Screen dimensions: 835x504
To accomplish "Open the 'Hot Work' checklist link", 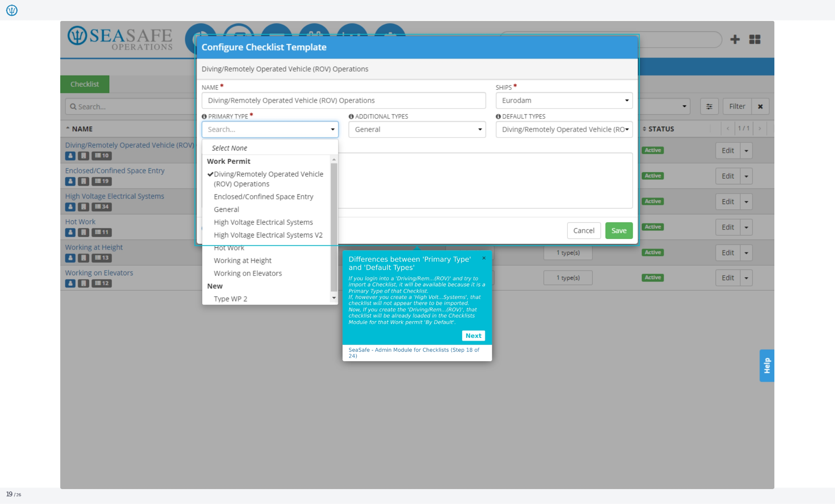I will tap(80, 222).
